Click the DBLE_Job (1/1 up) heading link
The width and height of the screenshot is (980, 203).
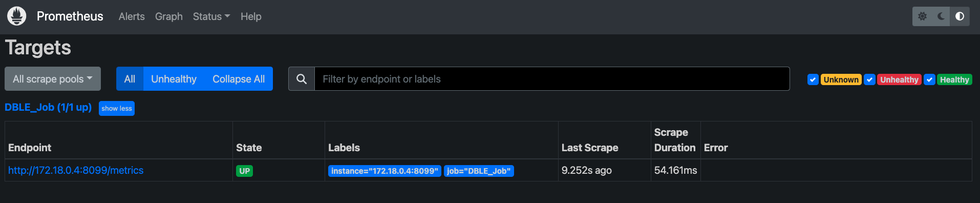(48, 107)
